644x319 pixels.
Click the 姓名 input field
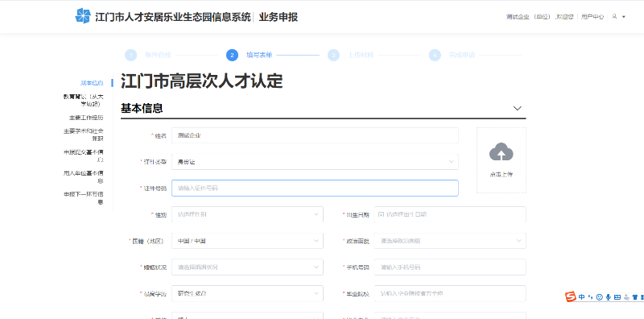315,135
